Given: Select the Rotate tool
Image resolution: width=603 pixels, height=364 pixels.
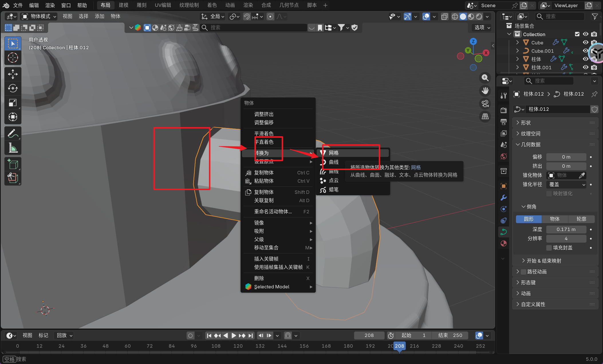Looking at the screenshot, I should (x=13, y=88).
